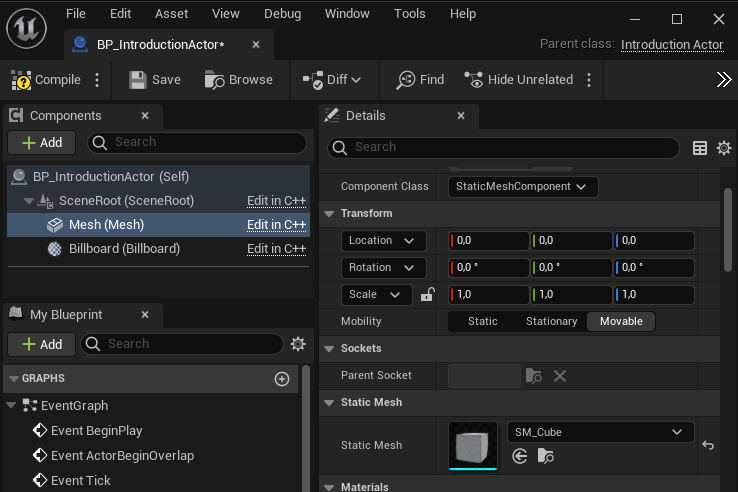Screen dimensions: 738x492
Task: Click Hide Unrelated nodes icon
Action: point(474,80)
